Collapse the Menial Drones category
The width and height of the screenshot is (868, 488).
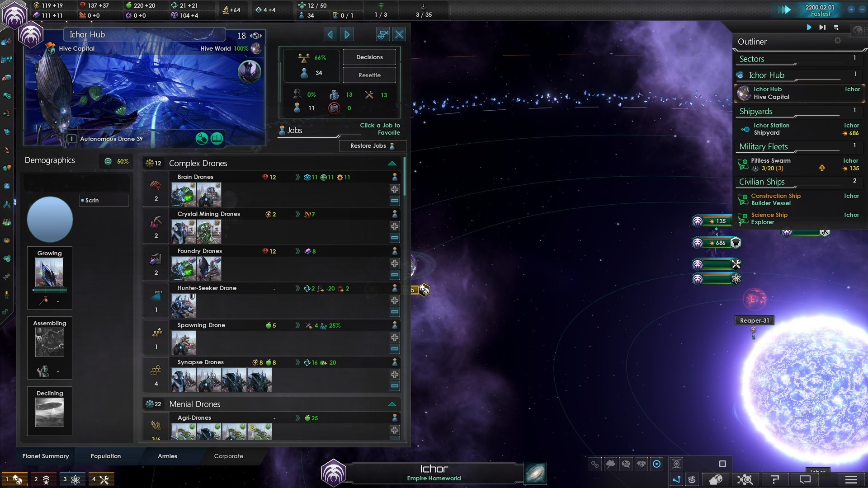[x=392, y=404]
